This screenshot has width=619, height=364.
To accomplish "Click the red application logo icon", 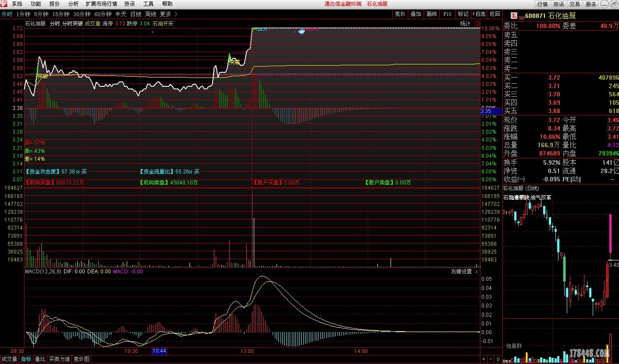I will click(x=4, y=4).
